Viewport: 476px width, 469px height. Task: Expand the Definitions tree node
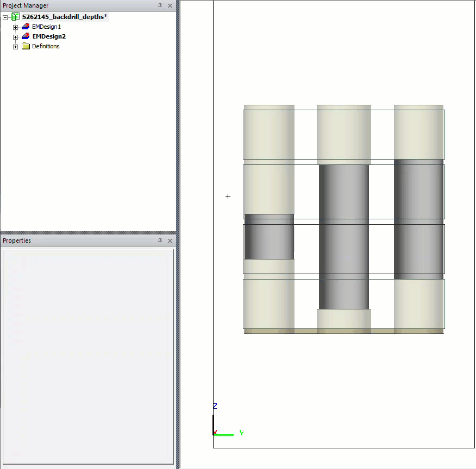[15, 46]
